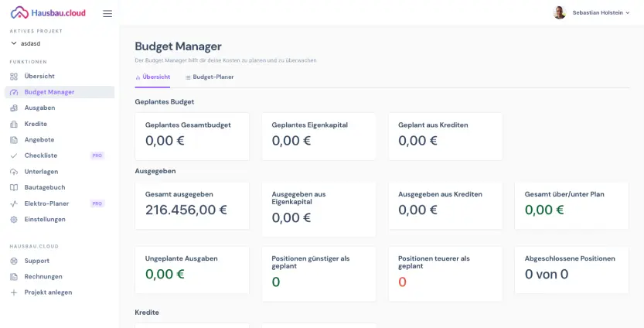Viewport: 644px width, 328px height.
Task: Open the Sebastian Holstein user dropdown
Action: (597, 12)
